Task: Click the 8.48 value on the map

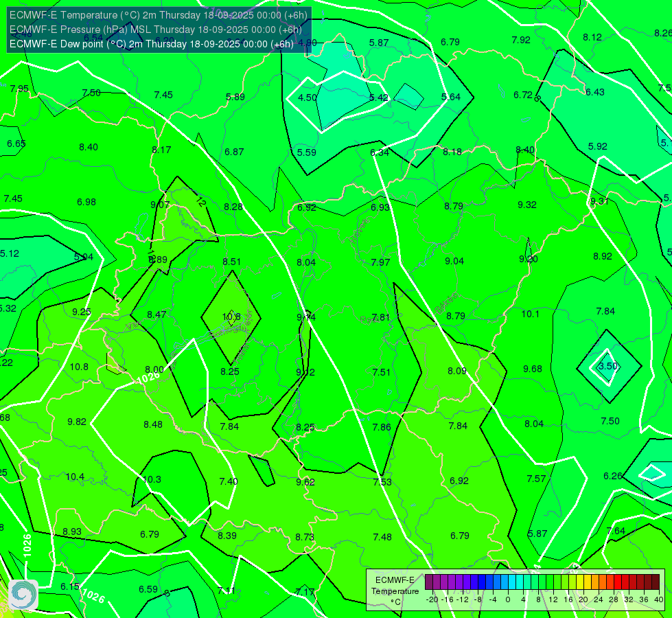Action: coord(153,424)
